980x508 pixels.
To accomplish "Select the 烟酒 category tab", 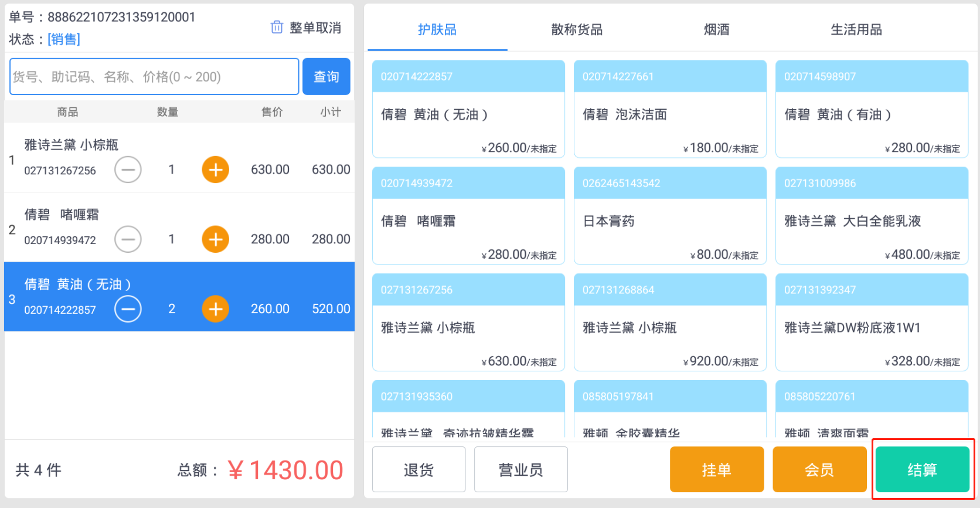I will pos(716,29).
